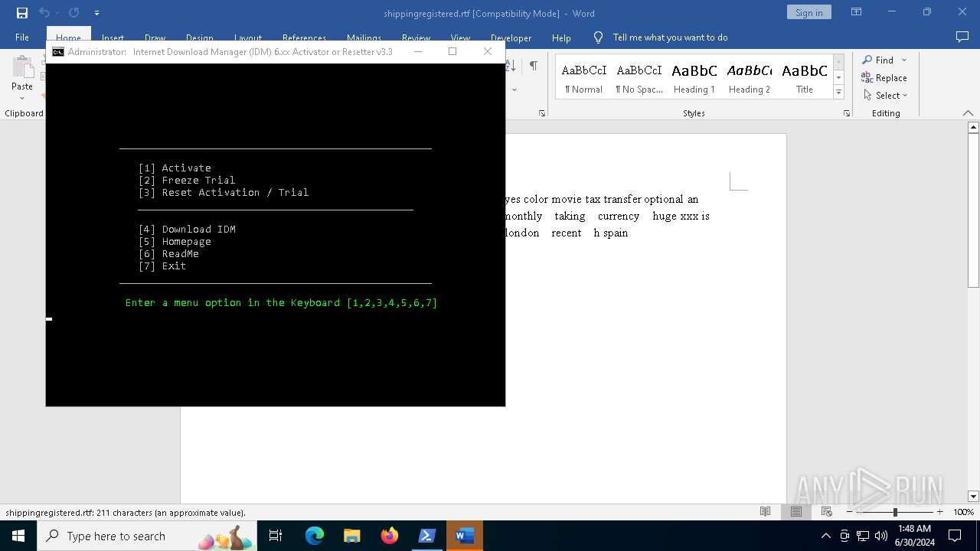Click the IDM Activator console window icon
Screen dimensions: 980x551
click(58, 51)
